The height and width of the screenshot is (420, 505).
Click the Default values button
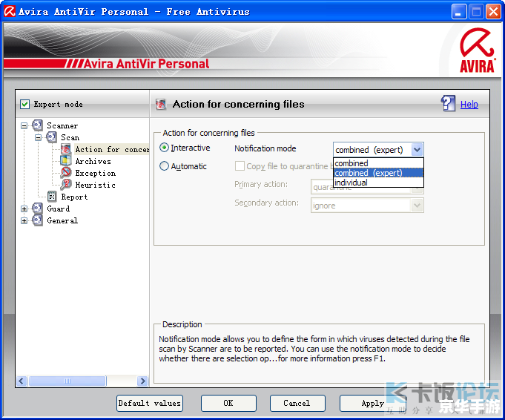point(150,403)
